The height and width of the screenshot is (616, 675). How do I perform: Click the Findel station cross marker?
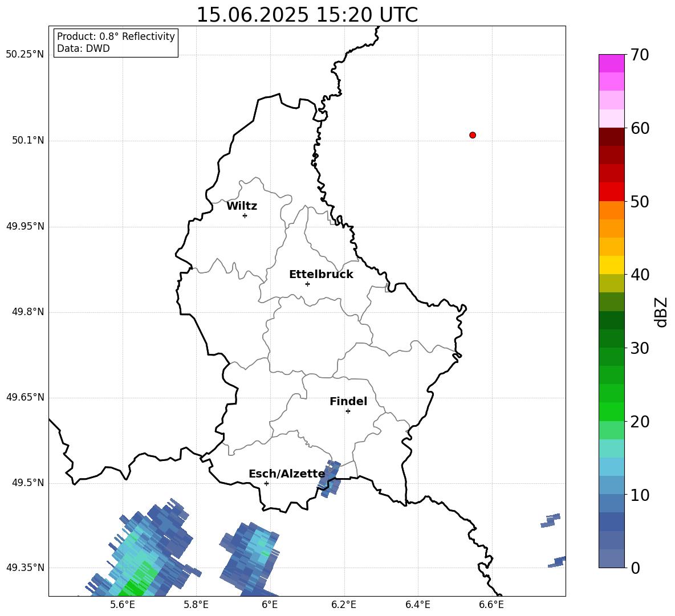pos(348,411)
